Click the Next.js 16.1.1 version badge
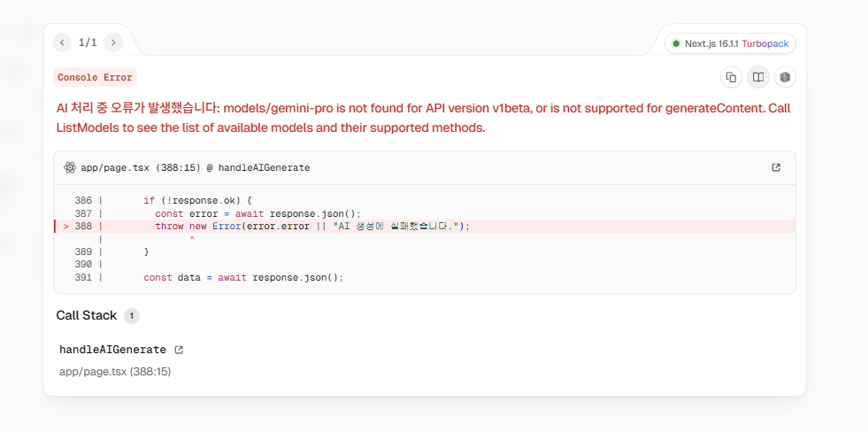The image size is (868, 432). (x=711, y=43)
